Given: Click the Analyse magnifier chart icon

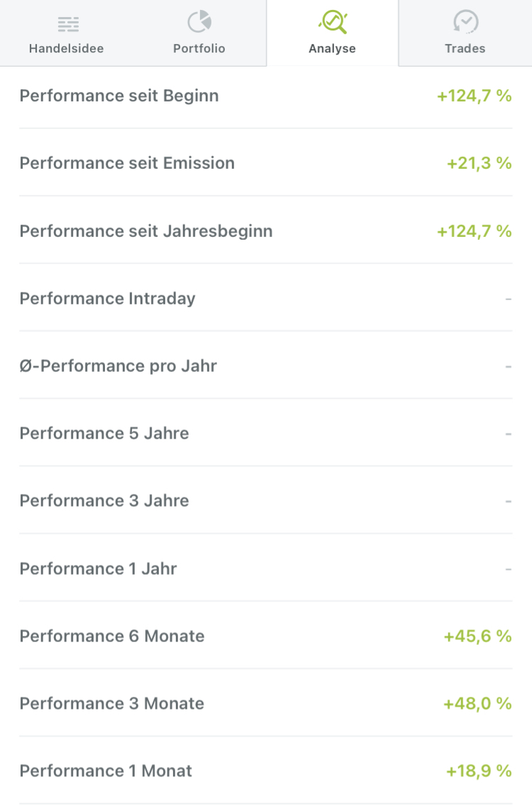Looking at the screenshot, I should pos(333,22).
